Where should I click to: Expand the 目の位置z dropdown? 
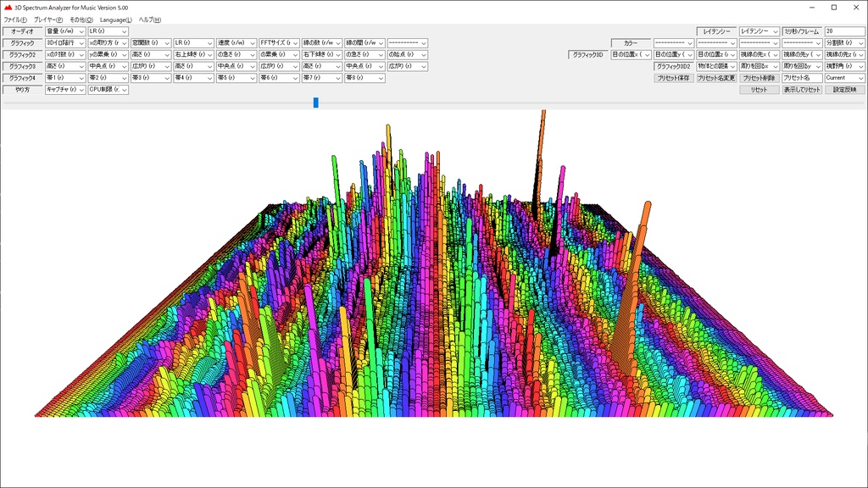716,55
